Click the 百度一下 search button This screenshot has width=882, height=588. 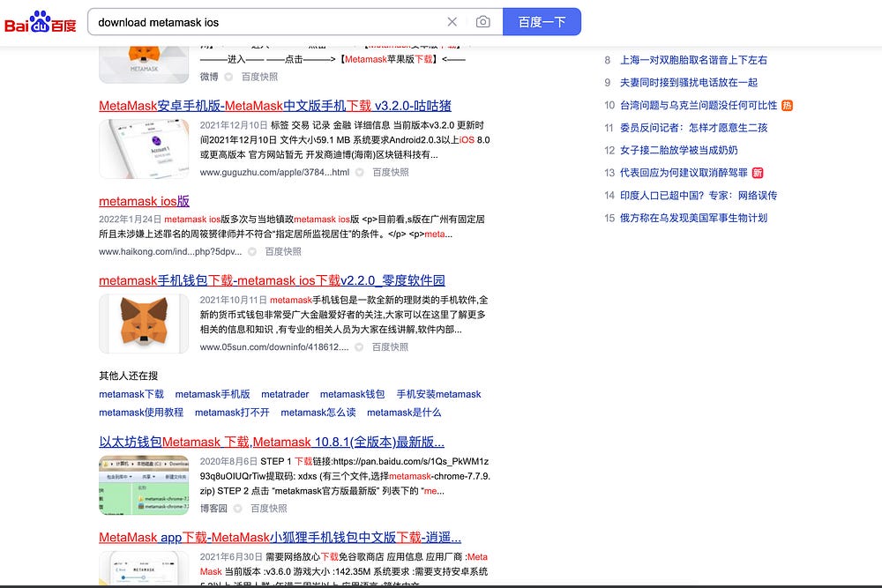542,22
